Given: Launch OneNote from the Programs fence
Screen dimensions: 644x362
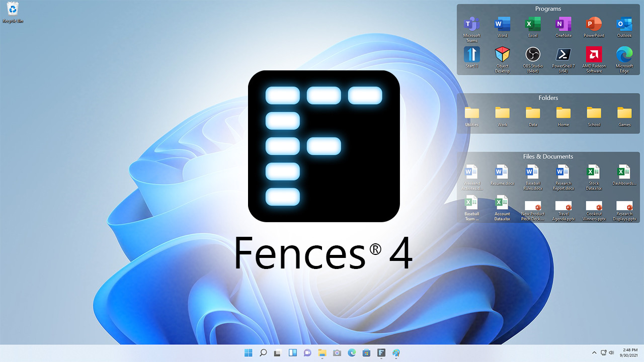Looking at the screenshot, I should coord(563,25).
